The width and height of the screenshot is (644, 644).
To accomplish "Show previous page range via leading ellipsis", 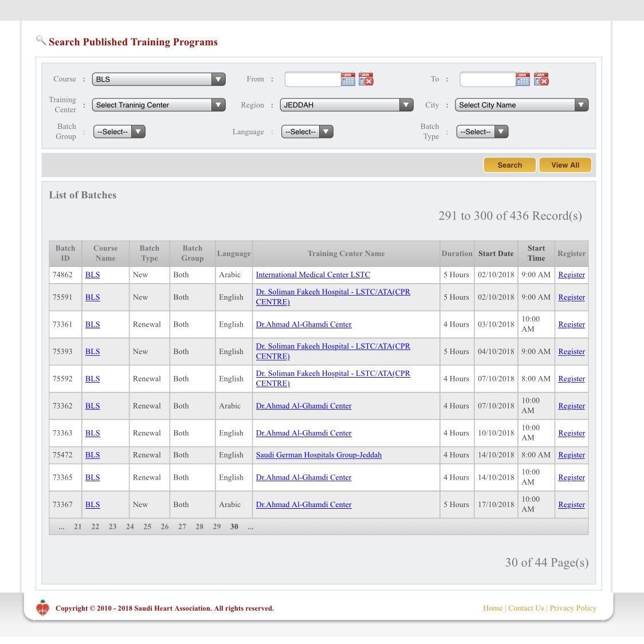I will (x=62, y=527).
